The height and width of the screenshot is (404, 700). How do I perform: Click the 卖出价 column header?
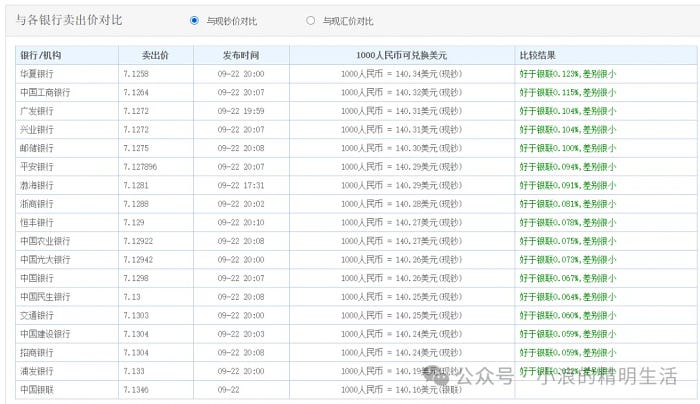click(155, 55)
